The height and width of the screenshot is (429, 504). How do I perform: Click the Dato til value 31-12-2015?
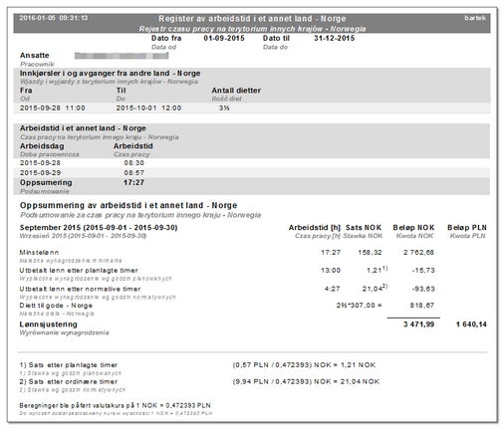tap(335, 38)
